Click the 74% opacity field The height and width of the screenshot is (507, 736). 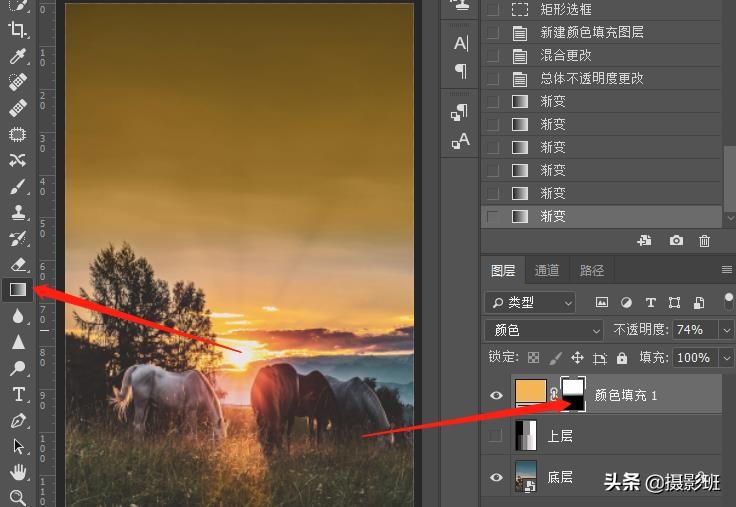(696, 330)
